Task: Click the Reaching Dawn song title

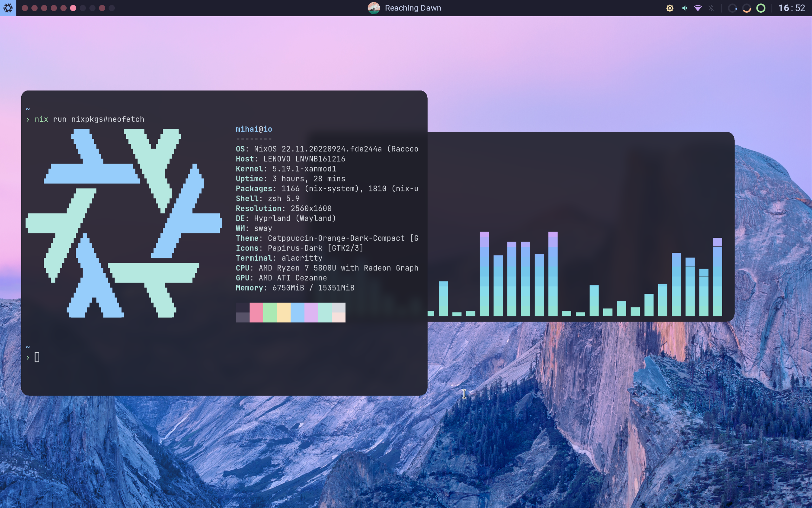Action: coord(413,8)
